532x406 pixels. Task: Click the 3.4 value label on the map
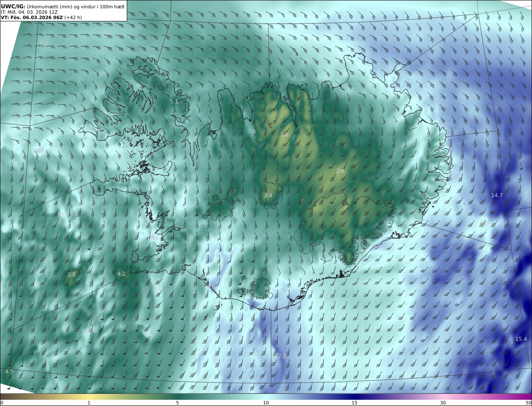(268, 195)
